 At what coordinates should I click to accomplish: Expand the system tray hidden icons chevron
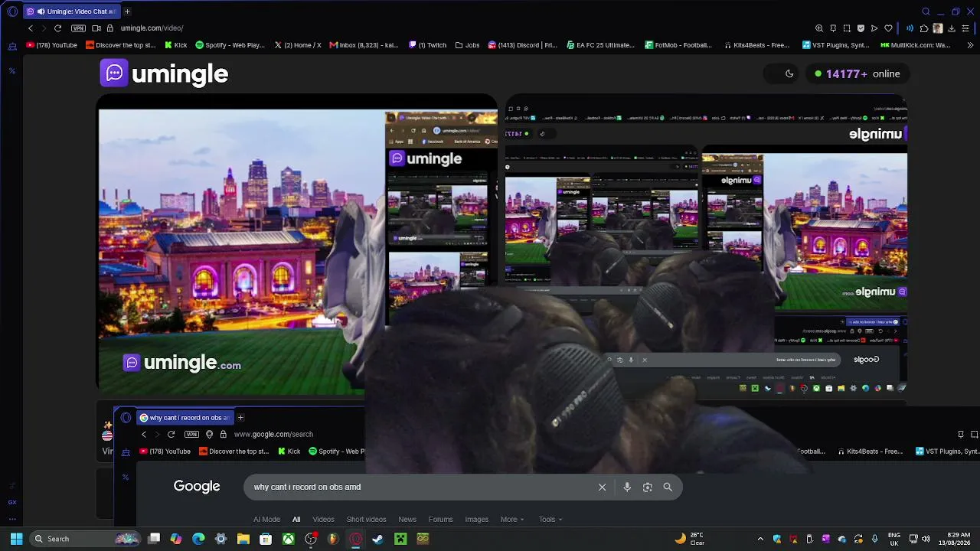click(760, 539)
